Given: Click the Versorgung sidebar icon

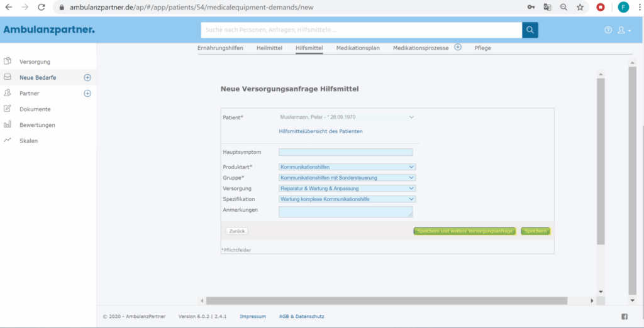Looking at the screenshot, I should (x=7, y=62).
